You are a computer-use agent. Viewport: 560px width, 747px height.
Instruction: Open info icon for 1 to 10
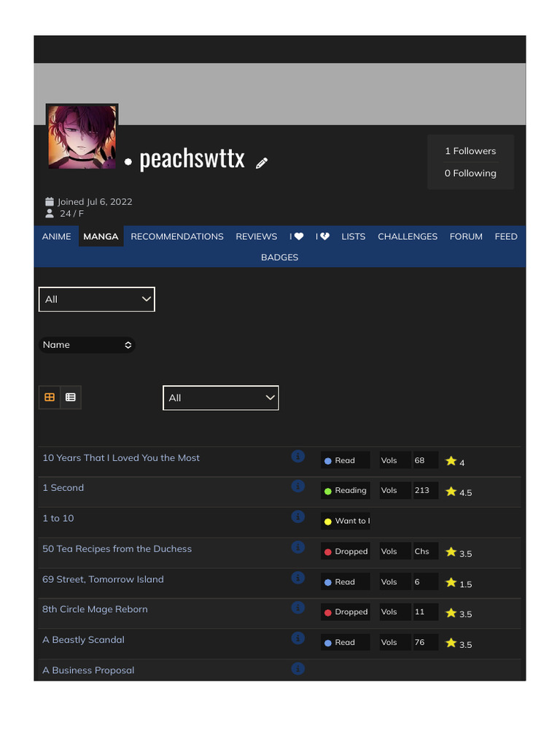pos(297,516)
